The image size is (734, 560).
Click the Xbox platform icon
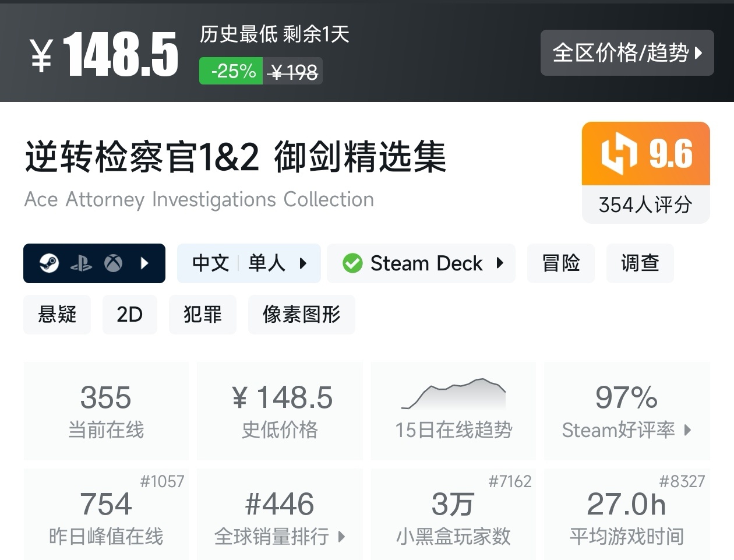click(x=113, y=263)
